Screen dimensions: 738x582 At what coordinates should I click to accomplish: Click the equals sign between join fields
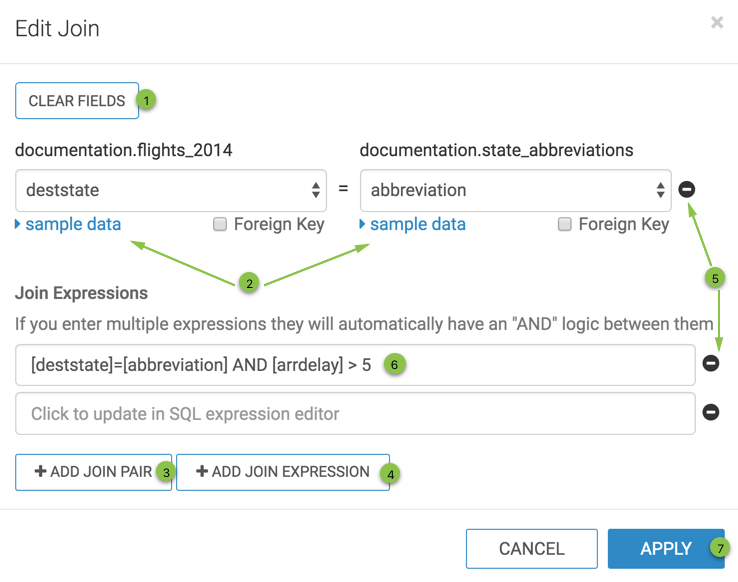coord(343,189)
